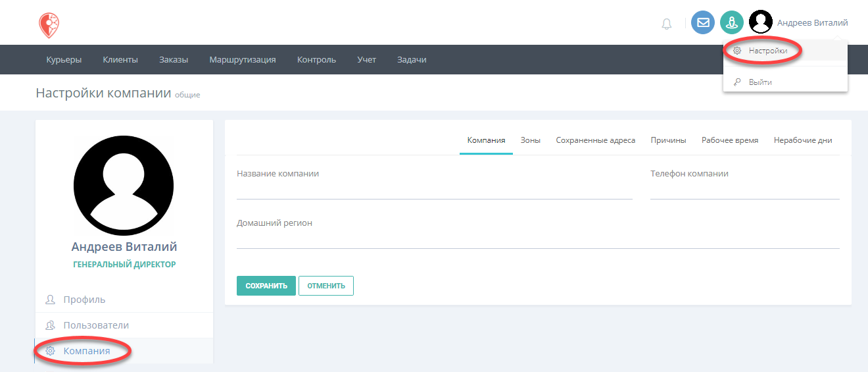Select Настройки in the user dropdown
This screenshot has height=372, width=868.
point(785,51)
